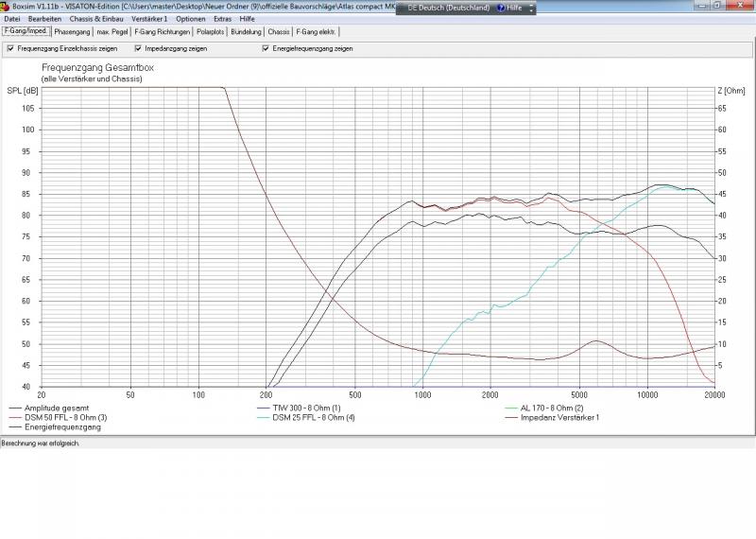Click the 20000 frequency axis label
The image size is (756, 539).
pos(714,395)
